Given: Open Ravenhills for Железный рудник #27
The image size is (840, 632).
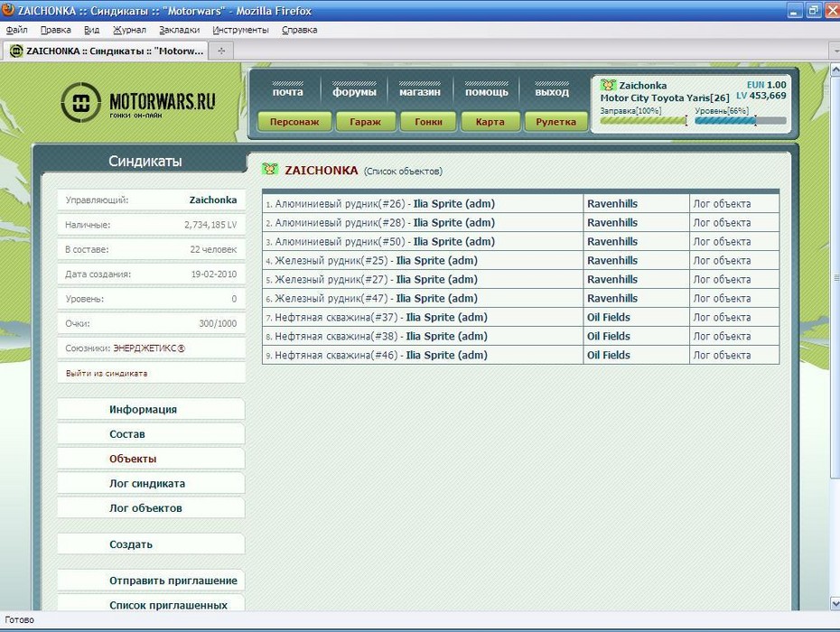Looking at the screenshot, I should pos(612,279).
